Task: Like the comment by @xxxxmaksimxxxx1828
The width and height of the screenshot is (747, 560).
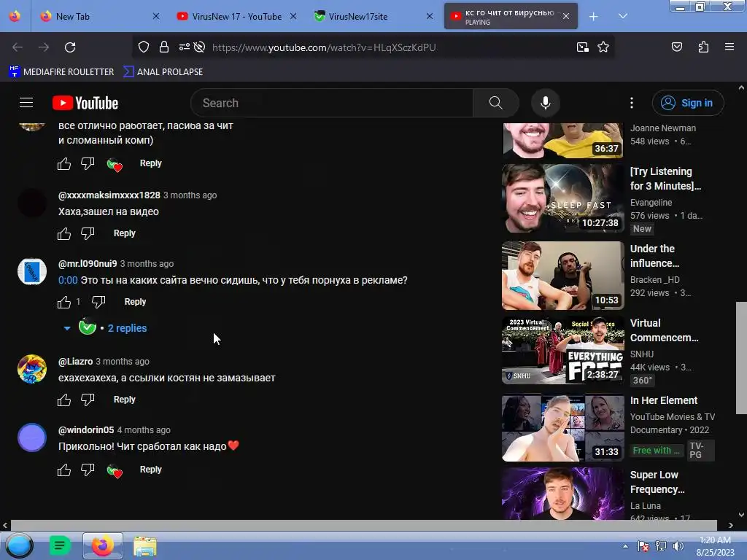Action: tap(64, 234)
